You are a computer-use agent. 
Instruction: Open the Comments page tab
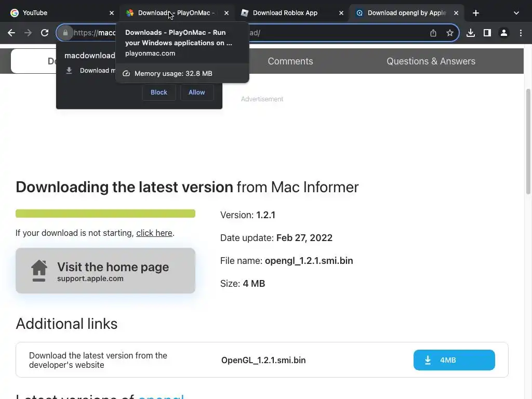click(x=290, y=61)
